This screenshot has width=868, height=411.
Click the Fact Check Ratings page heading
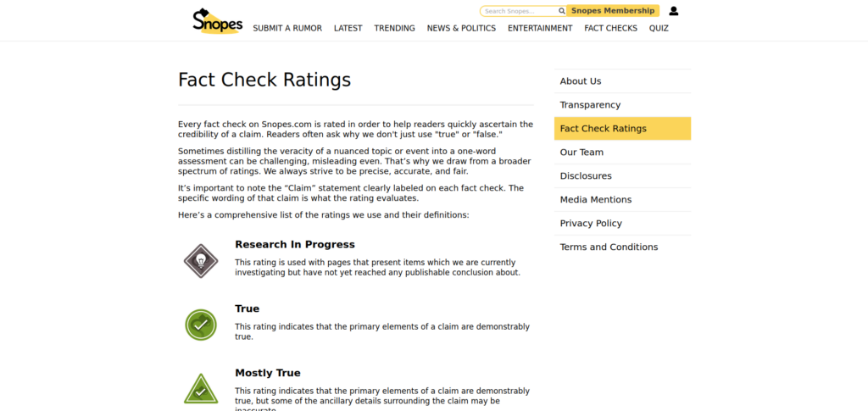(264, 80)
